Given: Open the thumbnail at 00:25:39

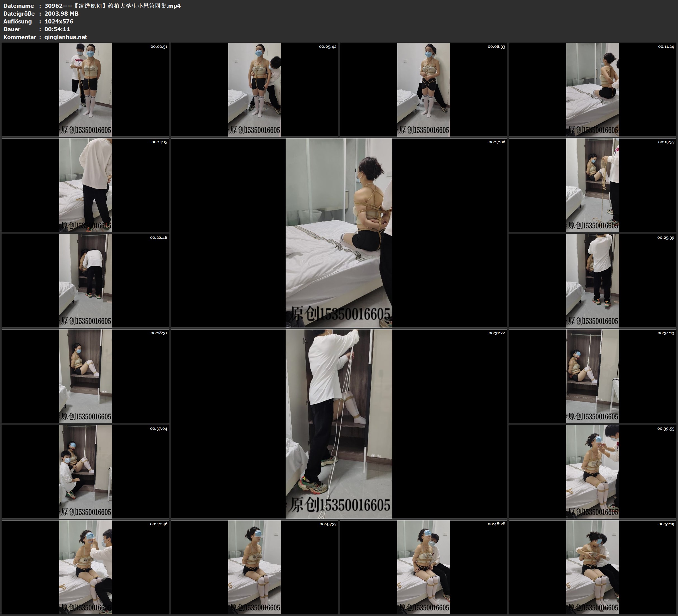Looking at the screenshot, I should pyautogui.click(x=592, y=280).
